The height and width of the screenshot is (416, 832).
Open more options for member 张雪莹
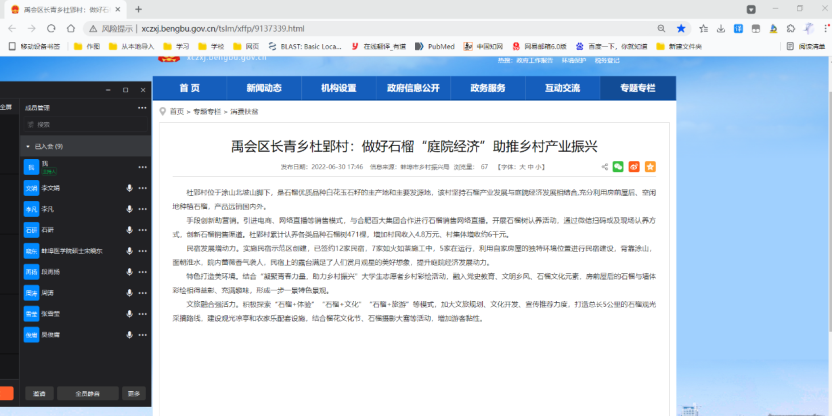[142, 314]
